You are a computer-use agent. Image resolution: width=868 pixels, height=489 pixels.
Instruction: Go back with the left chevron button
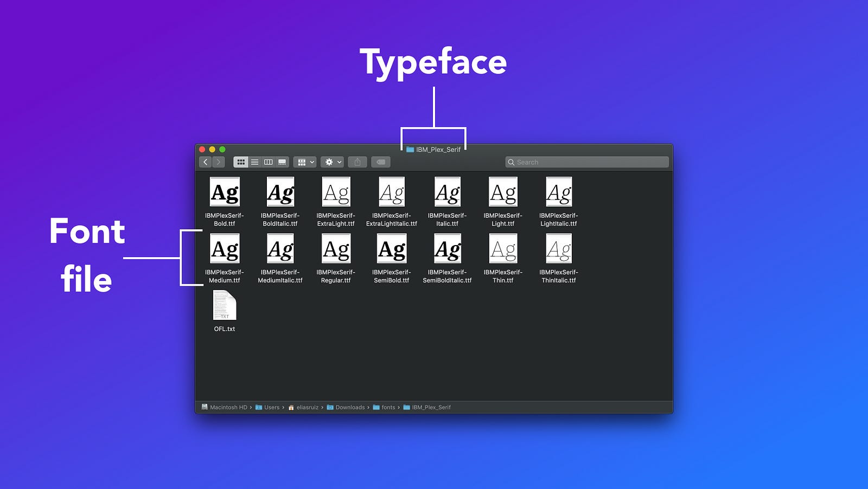coord(206,162)
